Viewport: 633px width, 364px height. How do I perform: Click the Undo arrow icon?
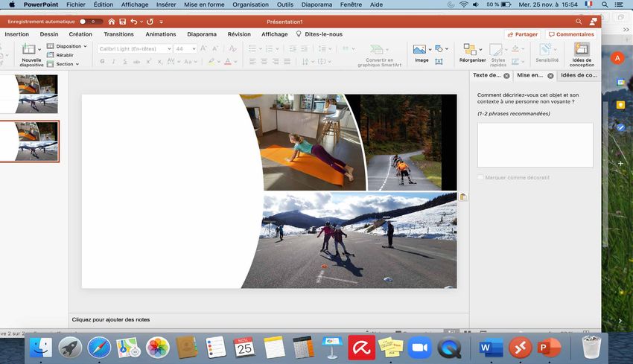tap(134, 22)
